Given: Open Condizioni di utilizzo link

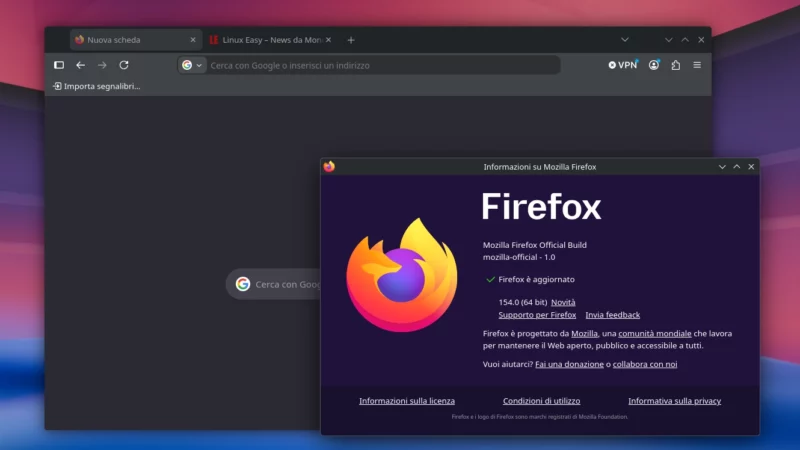Looking at the screenshot, I should click(x=541, y=401).
